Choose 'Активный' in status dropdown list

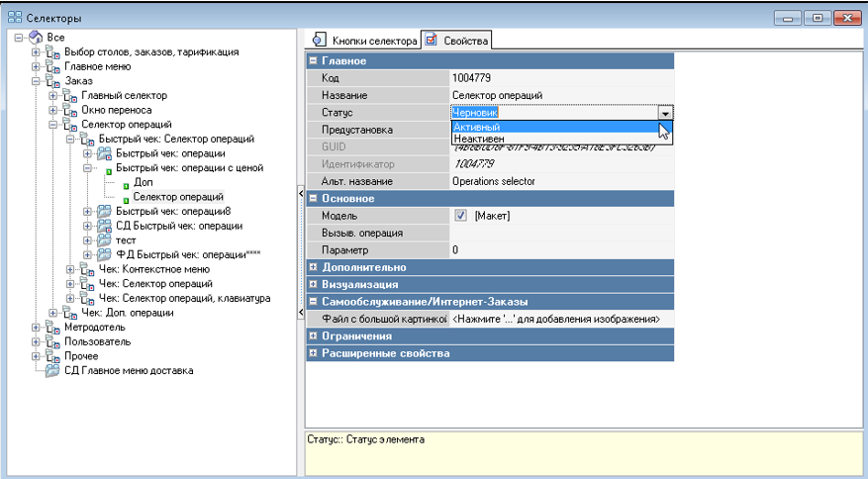476,128
